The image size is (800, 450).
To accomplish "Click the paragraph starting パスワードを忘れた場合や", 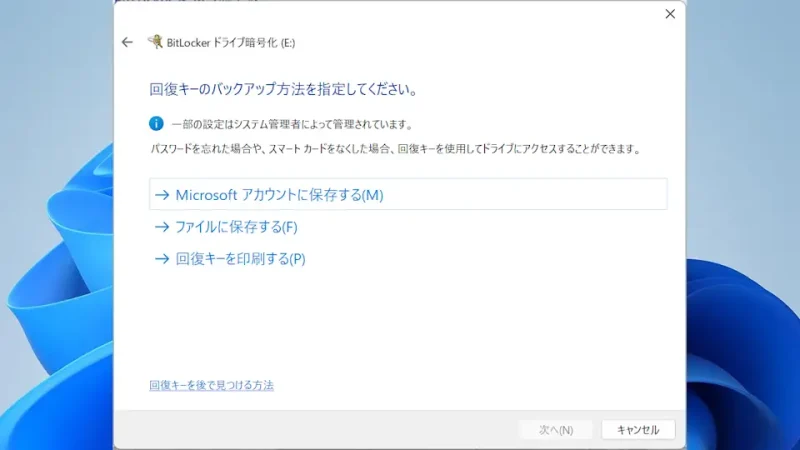I will [x=395, y=149].
